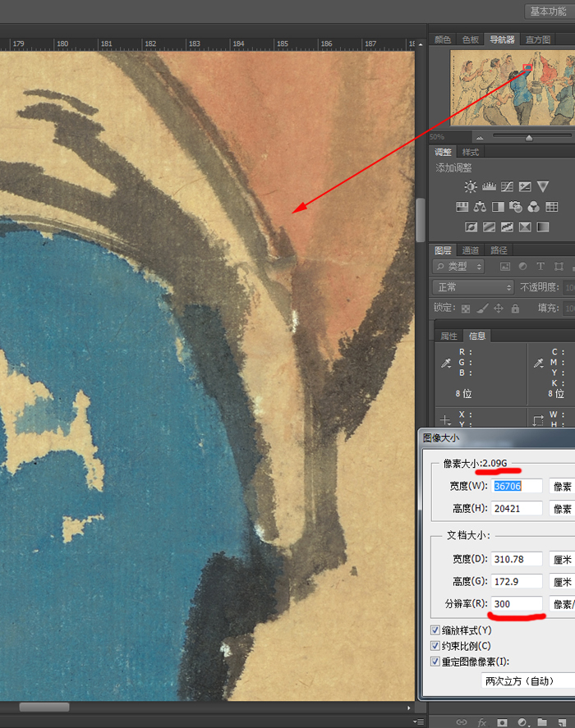Screen dimensions: 575x728
Task: Add a Color Balance adjustment
Action: click(x=480, y=207)
